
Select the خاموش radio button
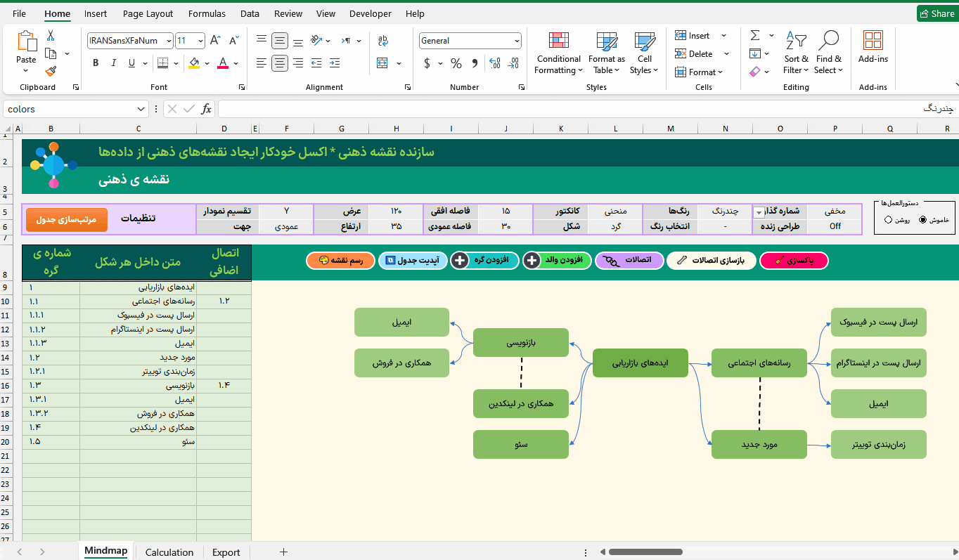[x=923, y=220]
